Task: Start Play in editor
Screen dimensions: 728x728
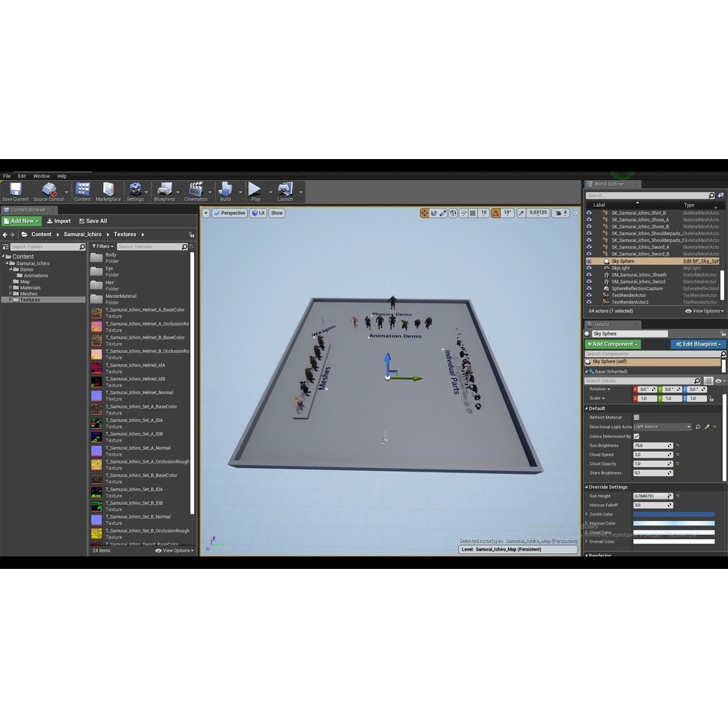Action: point(255,191)
